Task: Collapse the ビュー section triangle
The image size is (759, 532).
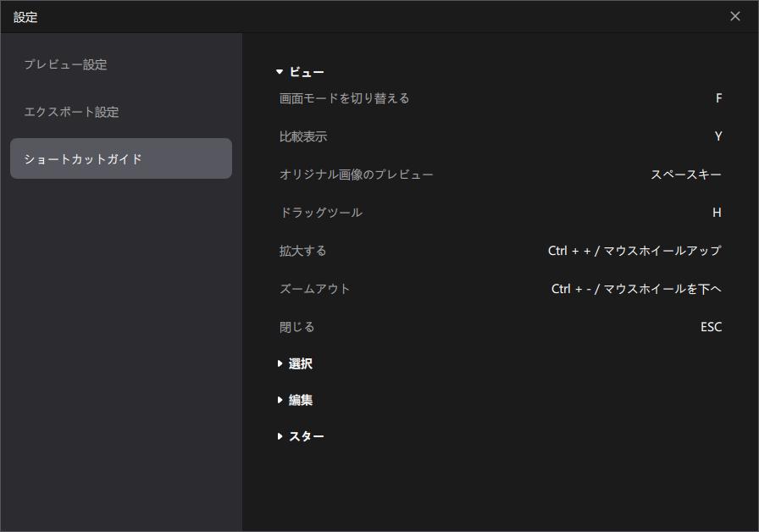Action: (x=280, y=73)
